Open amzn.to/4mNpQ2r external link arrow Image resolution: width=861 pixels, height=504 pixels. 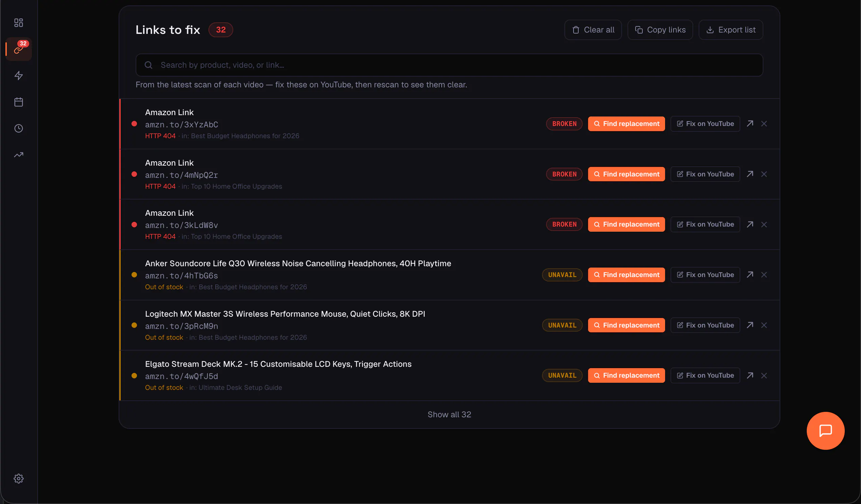click(750, 174)
